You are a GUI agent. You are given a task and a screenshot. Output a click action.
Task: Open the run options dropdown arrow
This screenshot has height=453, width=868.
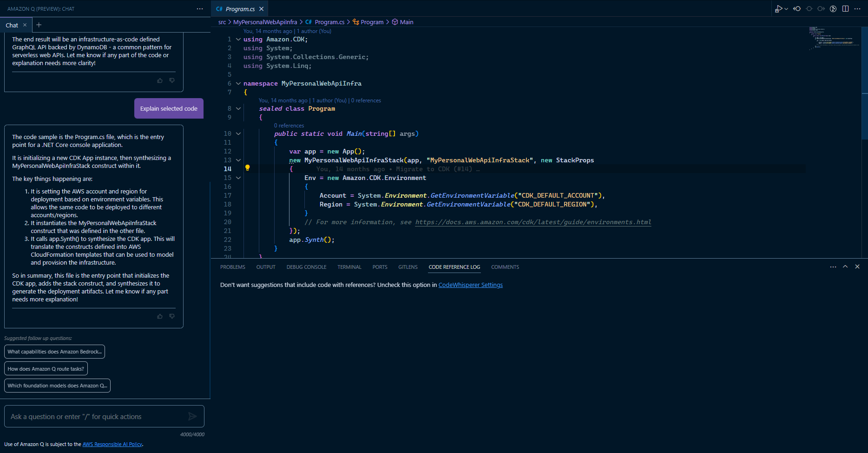(x=786, y=9)
